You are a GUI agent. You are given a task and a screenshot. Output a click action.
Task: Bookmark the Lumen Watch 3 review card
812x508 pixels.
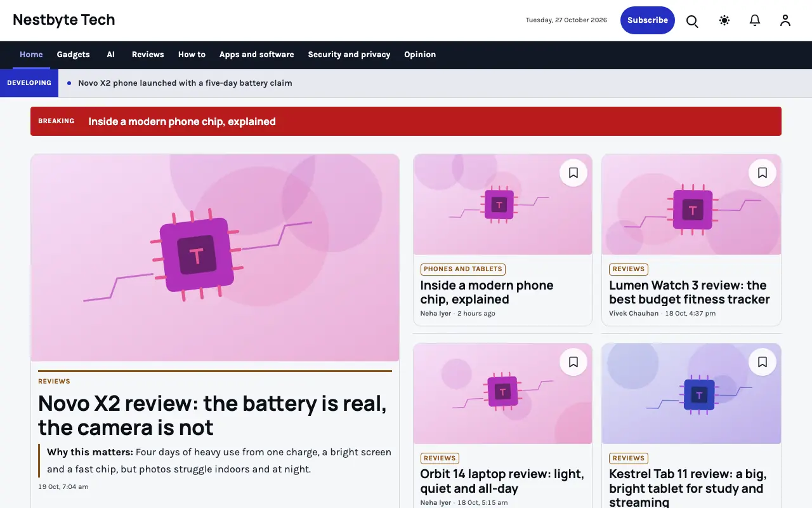click(x=763, y=173)
